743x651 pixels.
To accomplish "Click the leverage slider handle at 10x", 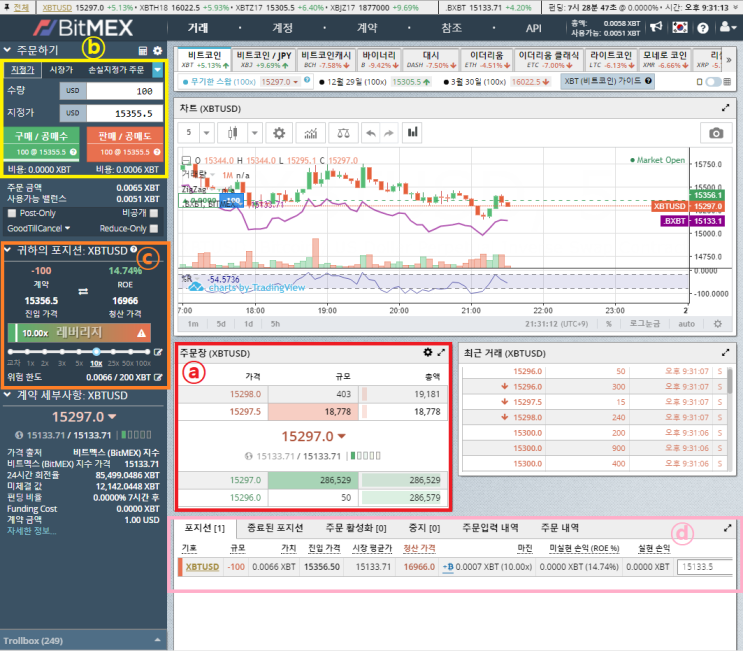I will 96,352.
